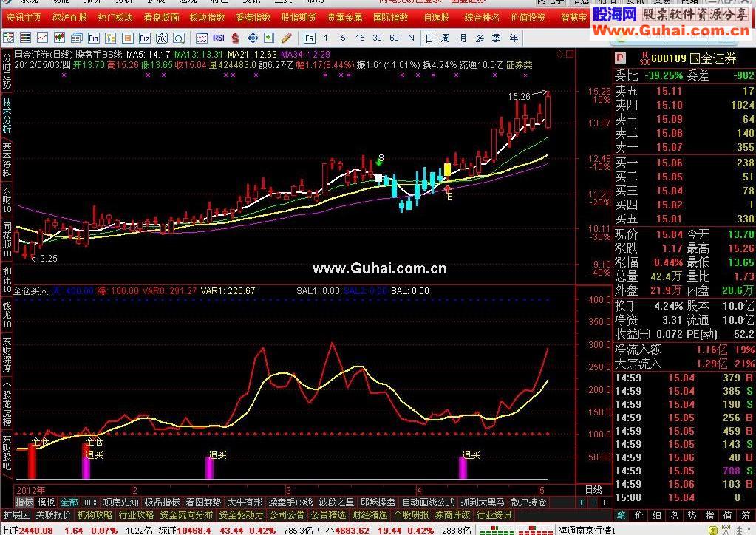Open the quote table grid icon

tap(25, 38)
